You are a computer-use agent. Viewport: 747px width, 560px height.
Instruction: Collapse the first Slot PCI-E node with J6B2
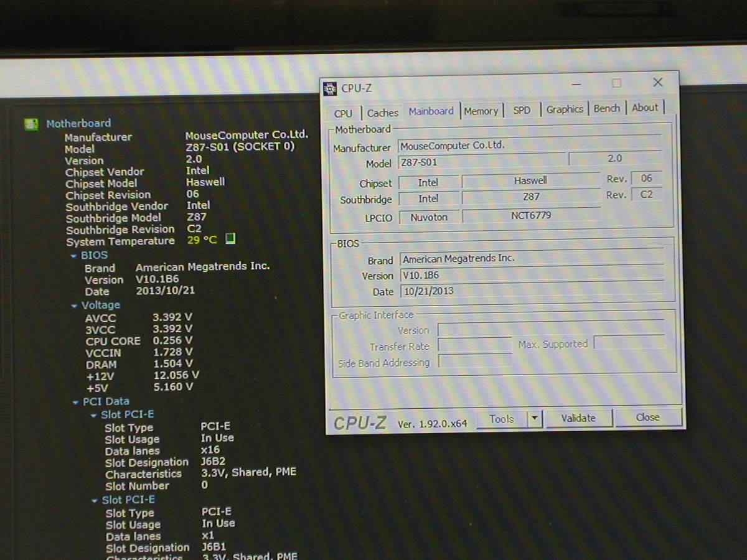94,415
